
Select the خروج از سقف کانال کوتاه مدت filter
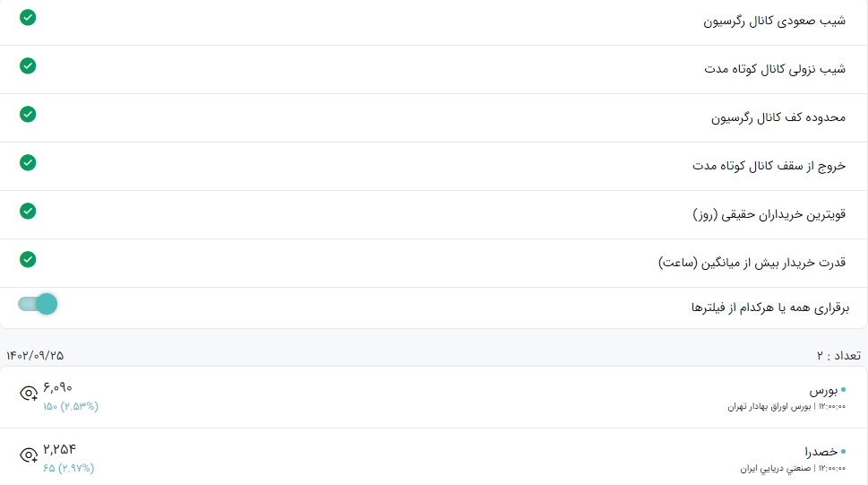click(434, 166)
